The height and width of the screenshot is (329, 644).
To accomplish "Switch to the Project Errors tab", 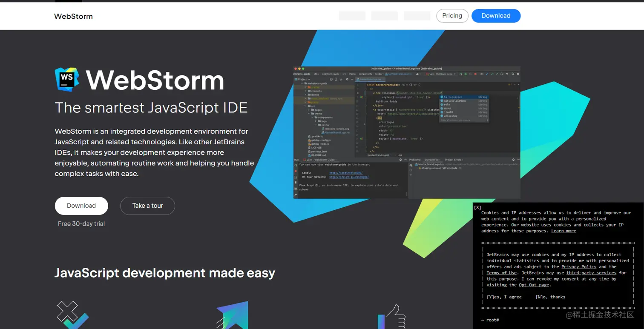I will [x=454, y=160].
